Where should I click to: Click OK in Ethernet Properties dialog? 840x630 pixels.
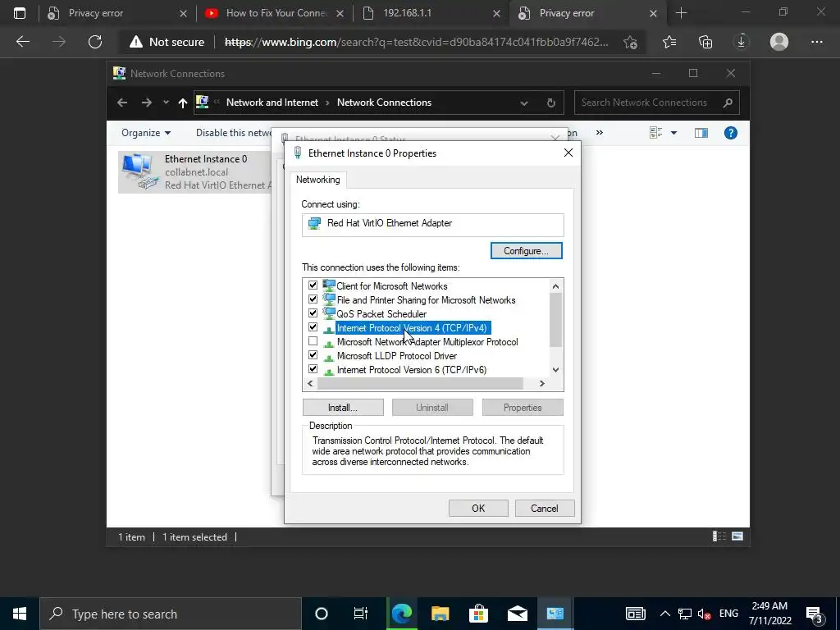[478, 509]
